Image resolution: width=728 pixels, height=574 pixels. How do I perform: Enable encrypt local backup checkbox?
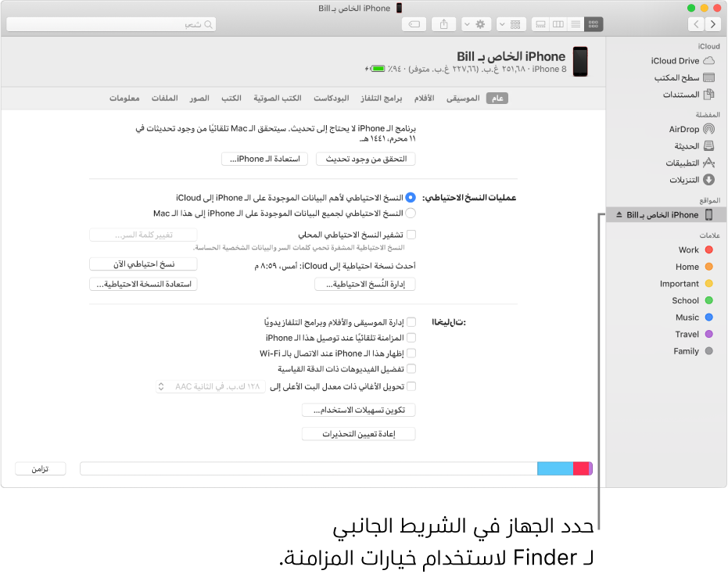tap(411, 235)
